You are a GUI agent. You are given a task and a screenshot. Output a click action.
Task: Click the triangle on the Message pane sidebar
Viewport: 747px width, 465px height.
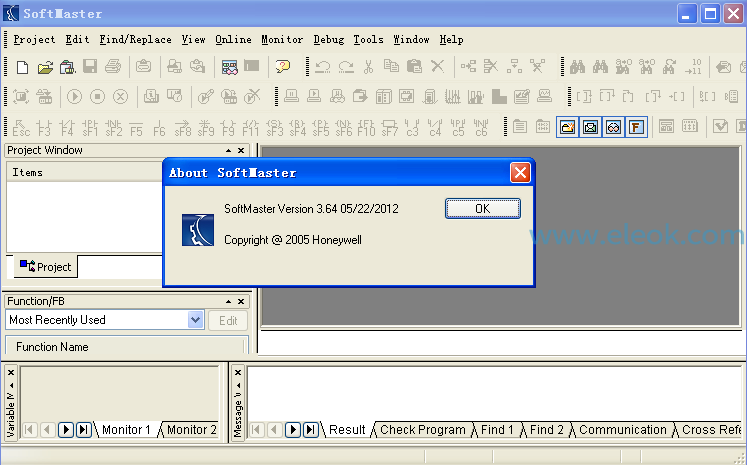pos(238,385)
